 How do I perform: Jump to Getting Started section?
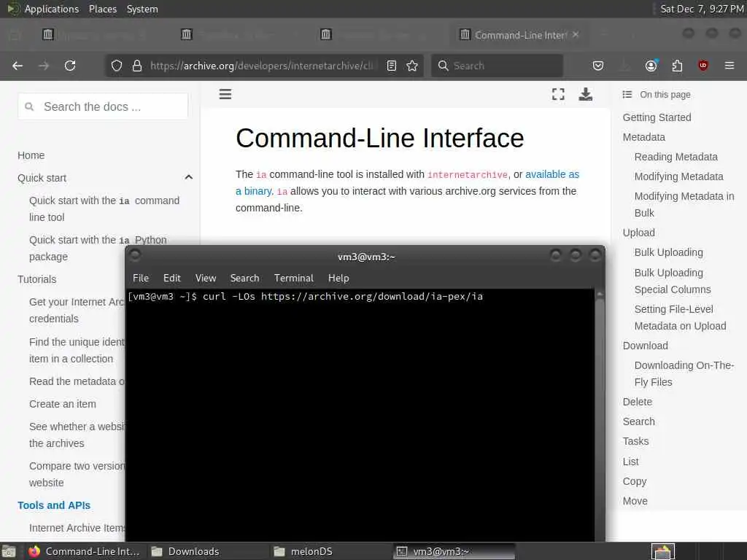[x=657, y=117]
